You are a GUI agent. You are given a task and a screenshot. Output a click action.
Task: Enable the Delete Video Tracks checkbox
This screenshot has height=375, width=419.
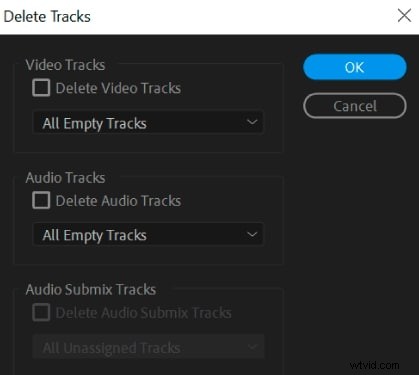click(x=41, y=88)
